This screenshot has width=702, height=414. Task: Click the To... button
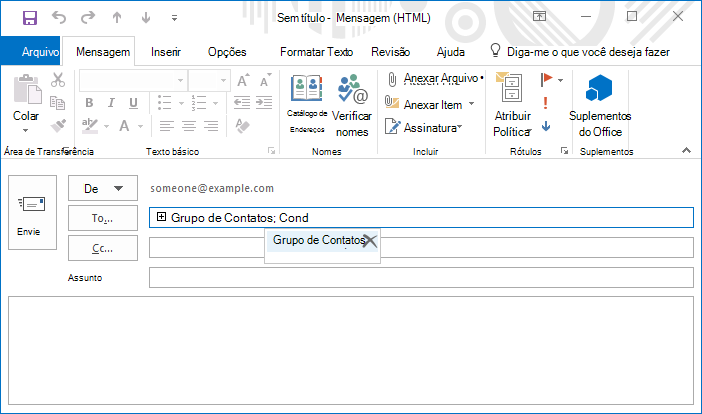[x=103, y=218]
